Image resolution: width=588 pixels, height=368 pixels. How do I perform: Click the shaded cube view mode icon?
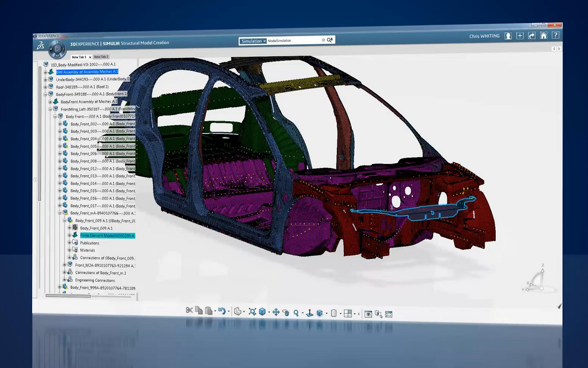320,313
